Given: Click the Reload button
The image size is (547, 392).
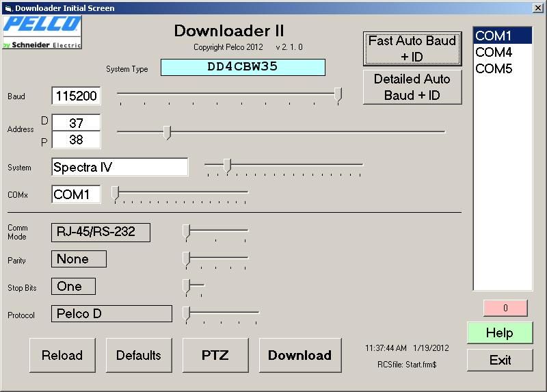Looking at the screenshot, I should [62, 355].
